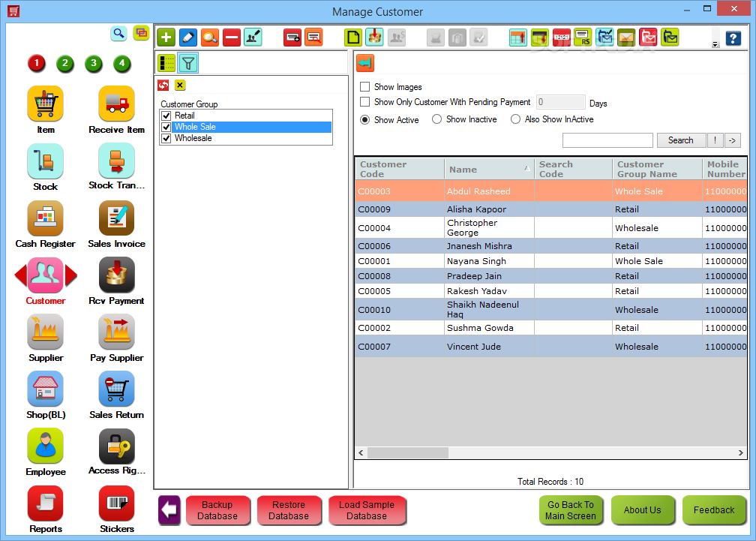The image size is (756, 541).
Task: Uncheck the Retail customer group checkbox
Action: coord(166,116)
